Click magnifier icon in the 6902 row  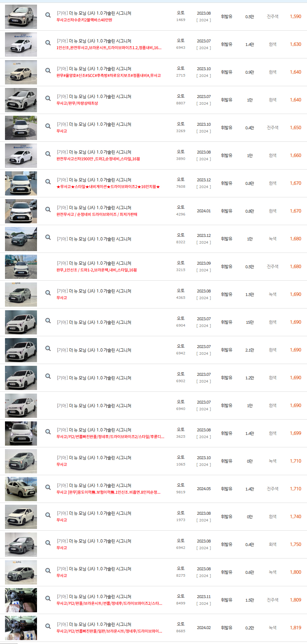48,376
